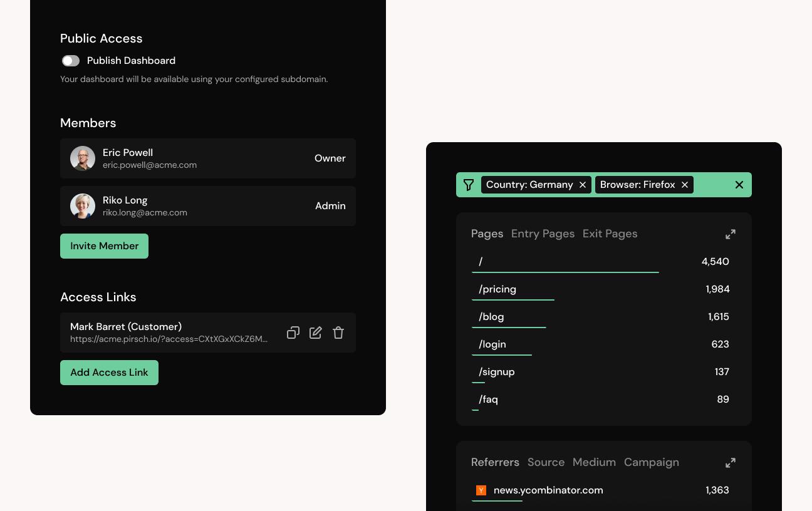Click the Admin role of Riko Long
Image resolution: width=812 pixels, height=511 pixels.
(330, 206)
